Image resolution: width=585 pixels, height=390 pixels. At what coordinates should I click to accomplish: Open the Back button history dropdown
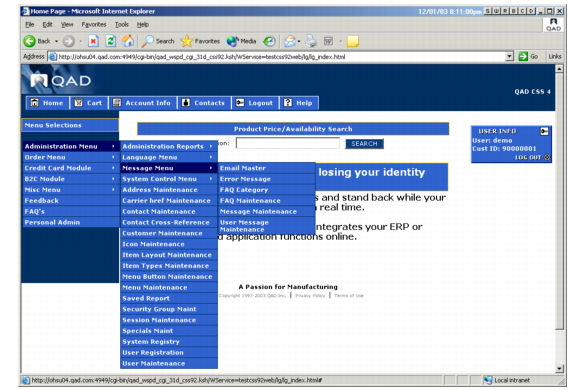[x=56, y=41]
